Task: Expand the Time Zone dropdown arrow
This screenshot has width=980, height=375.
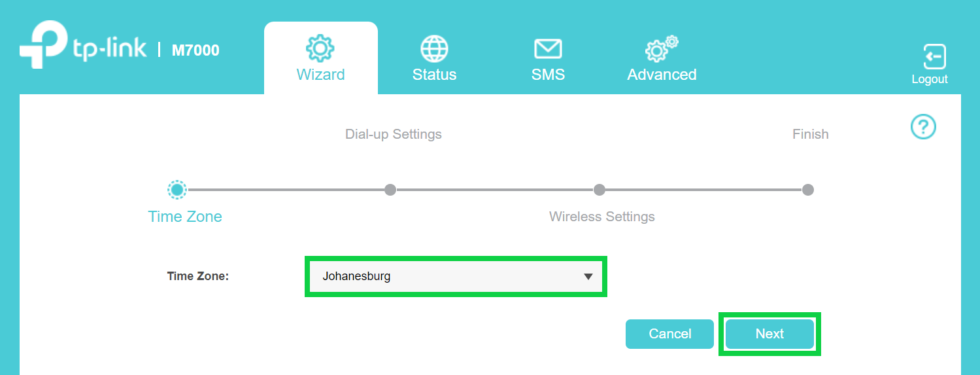Action: tap(588, 276)
